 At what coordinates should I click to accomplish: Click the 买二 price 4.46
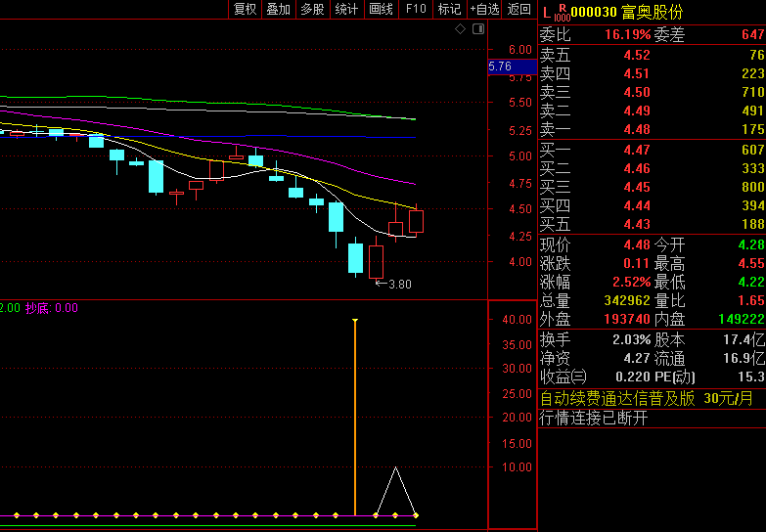coord(637,168)
